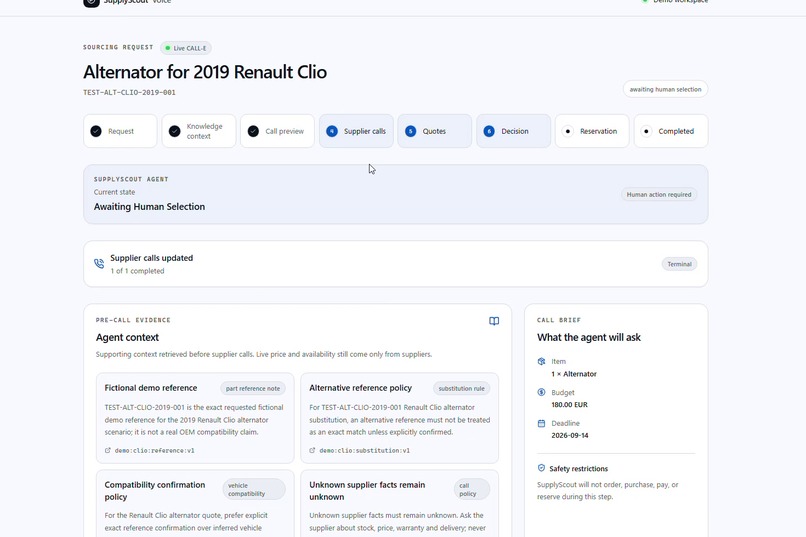Click the Awaiting Human Selection state text
Viewport: 806px width, 537px height.
coord(149,207)
